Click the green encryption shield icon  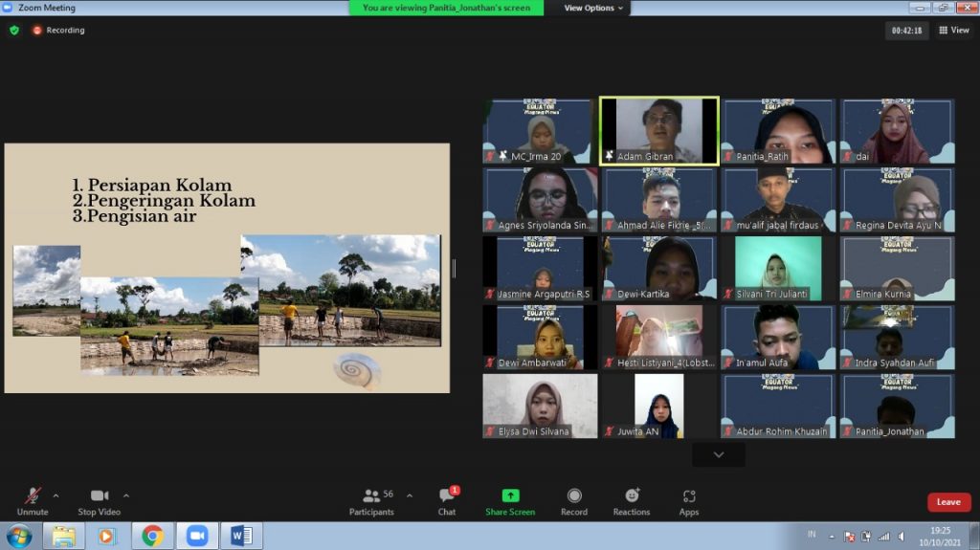click(x=14, y=30)
